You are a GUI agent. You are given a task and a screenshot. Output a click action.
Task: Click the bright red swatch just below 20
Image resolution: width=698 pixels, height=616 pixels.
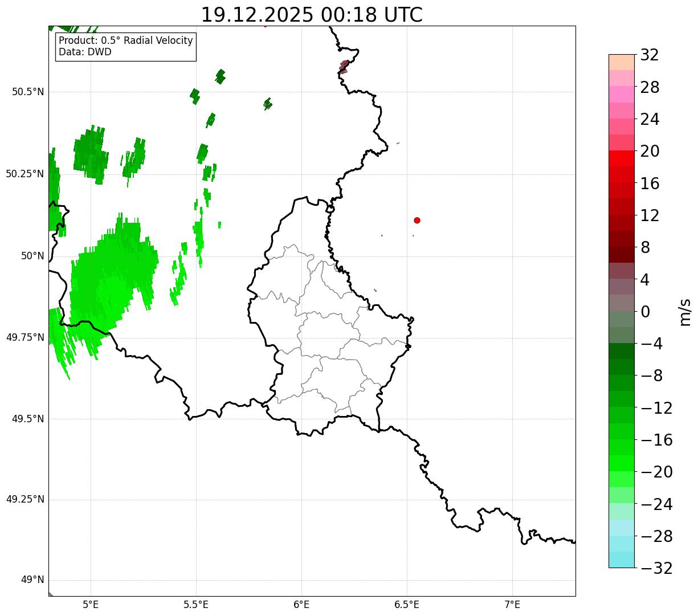(x=622, y=158)
